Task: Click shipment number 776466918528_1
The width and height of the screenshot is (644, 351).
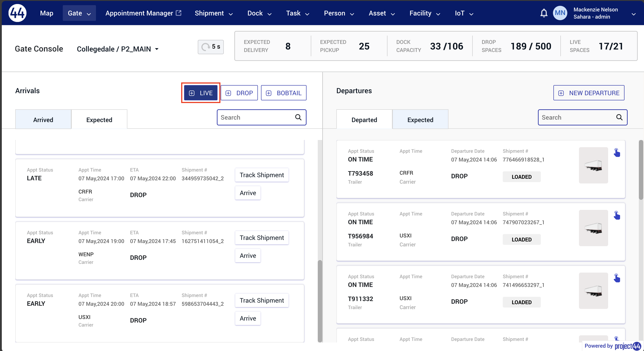Action: [x=524, y=159]
